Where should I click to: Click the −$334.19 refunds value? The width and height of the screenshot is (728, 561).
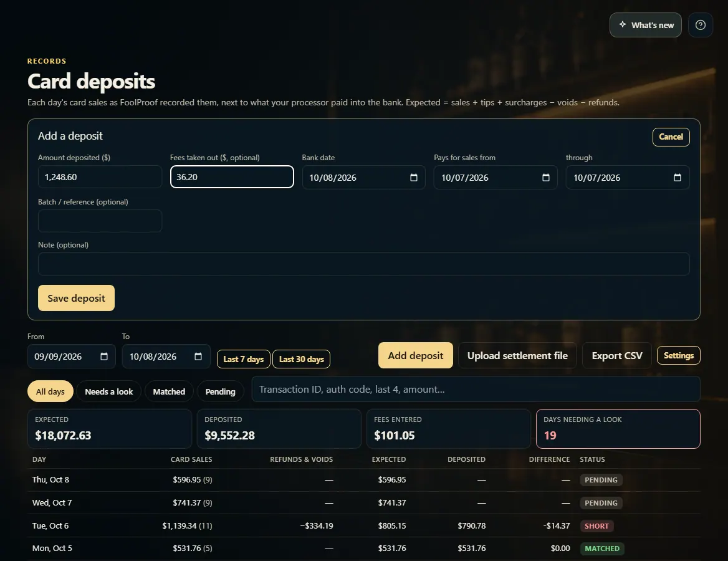317,525
